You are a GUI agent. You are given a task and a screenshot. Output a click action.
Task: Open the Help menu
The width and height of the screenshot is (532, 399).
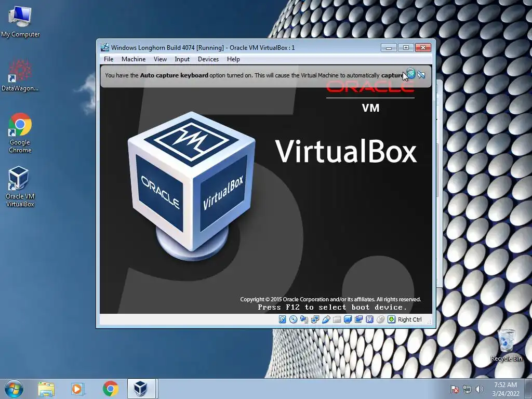tap(233, 59)
